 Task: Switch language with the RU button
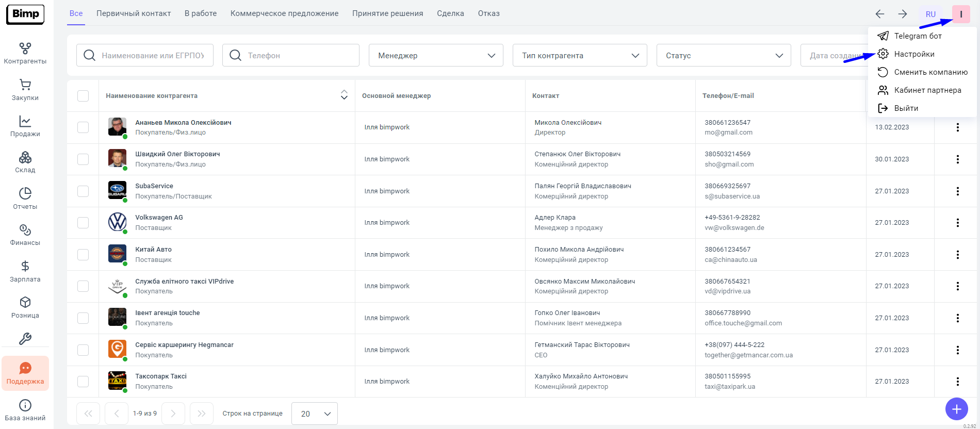(930, 14)
